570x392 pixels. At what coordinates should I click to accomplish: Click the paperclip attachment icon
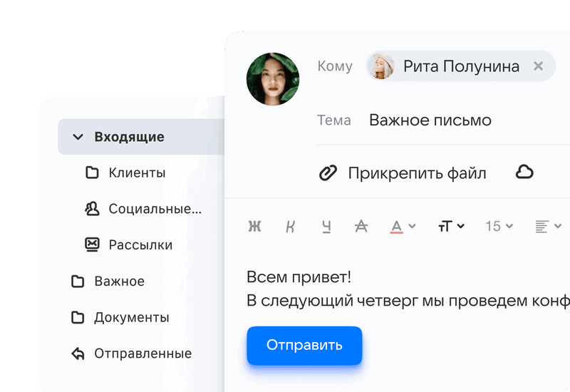coord(328,172)
